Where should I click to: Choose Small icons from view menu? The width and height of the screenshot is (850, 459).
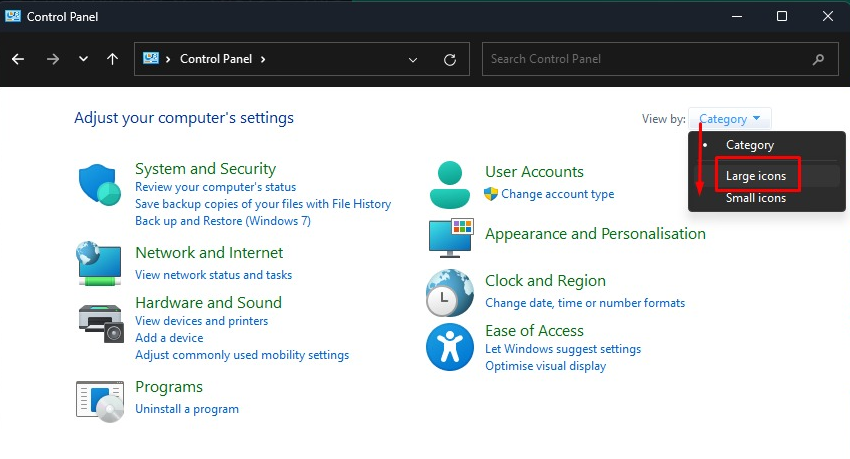[x=756, y=198]
